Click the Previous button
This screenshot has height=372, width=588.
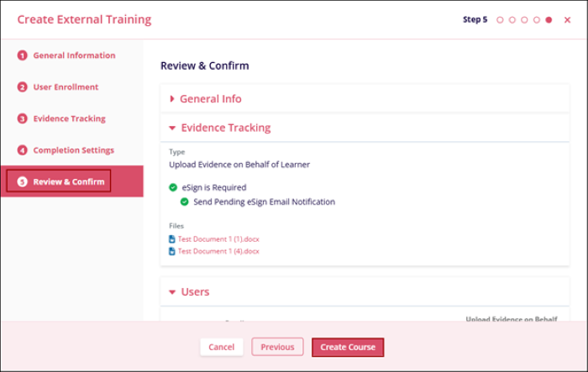[277, 347]
